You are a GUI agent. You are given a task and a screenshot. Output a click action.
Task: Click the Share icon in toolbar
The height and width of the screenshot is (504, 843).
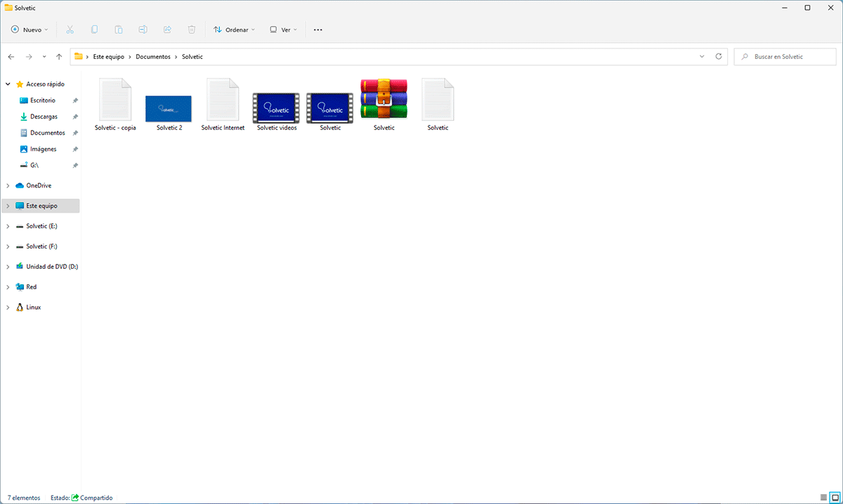[x=167, y=29]
